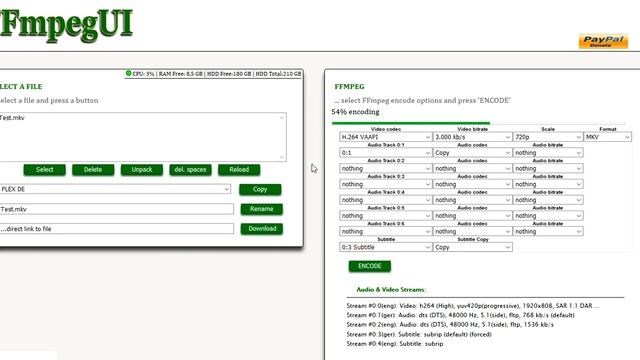Open the Video bitrate 3.000 kb/s dropdown
Viewport: 640px width, 360px height.
(x=472, y=137)
